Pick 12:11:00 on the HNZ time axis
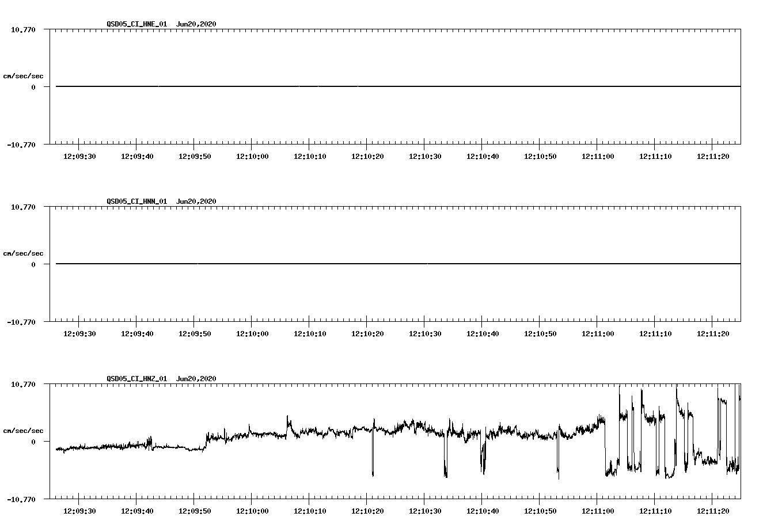 [598, 511]
